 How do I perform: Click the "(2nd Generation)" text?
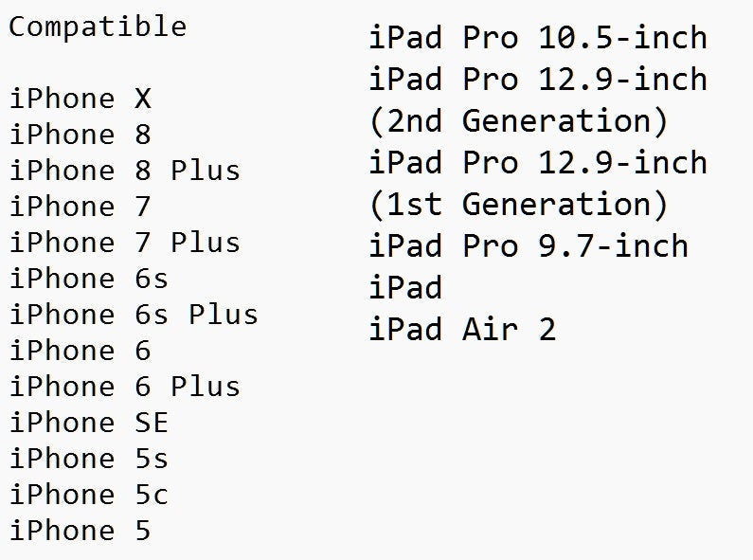pos(519,121)
